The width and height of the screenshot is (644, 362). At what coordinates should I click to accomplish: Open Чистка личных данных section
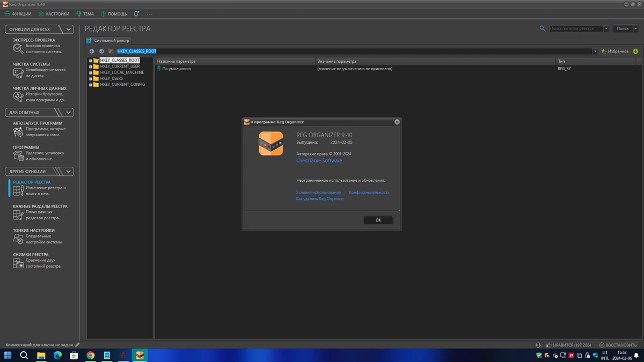[39, 94]
